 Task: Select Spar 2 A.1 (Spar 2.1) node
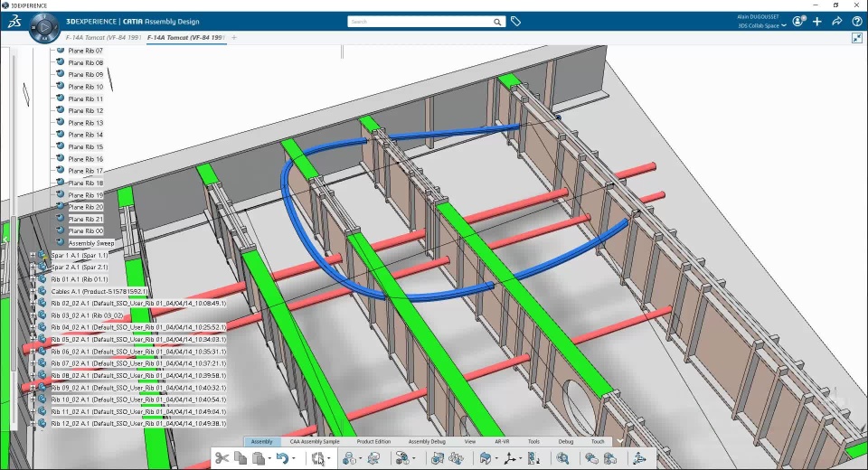(80, 267)
